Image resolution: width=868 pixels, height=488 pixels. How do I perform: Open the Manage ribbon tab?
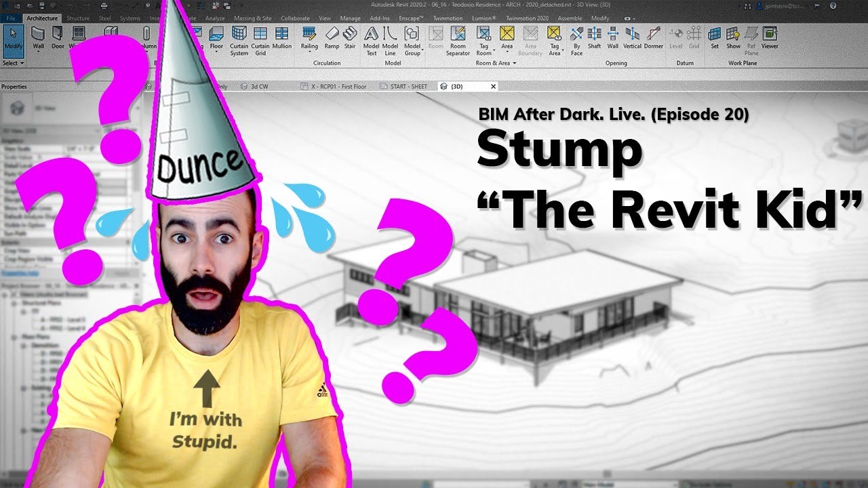click(x=351, y=18)
